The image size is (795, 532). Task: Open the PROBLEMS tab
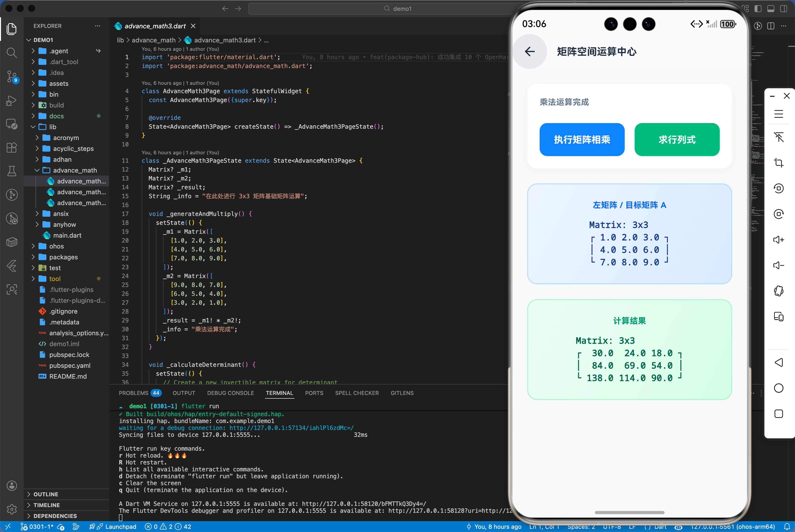[x=133, y=393]
